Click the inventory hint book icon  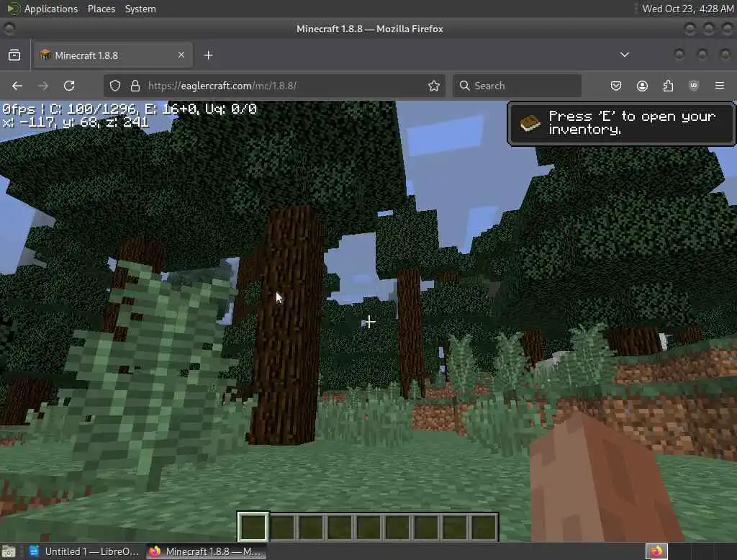[530, 124]
